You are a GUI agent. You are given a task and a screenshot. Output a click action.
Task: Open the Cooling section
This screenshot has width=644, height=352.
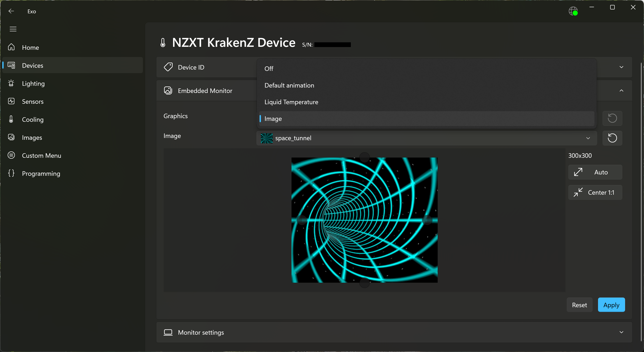(32, 119)
